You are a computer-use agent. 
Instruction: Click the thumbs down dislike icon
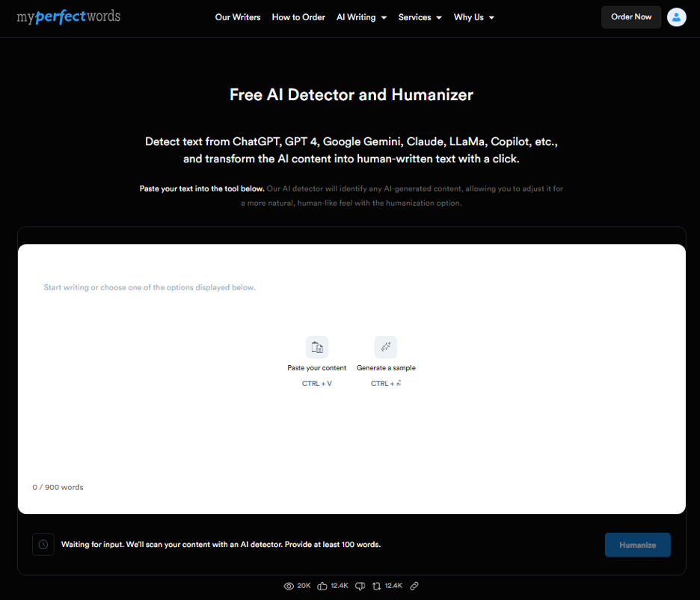(360, 587)
